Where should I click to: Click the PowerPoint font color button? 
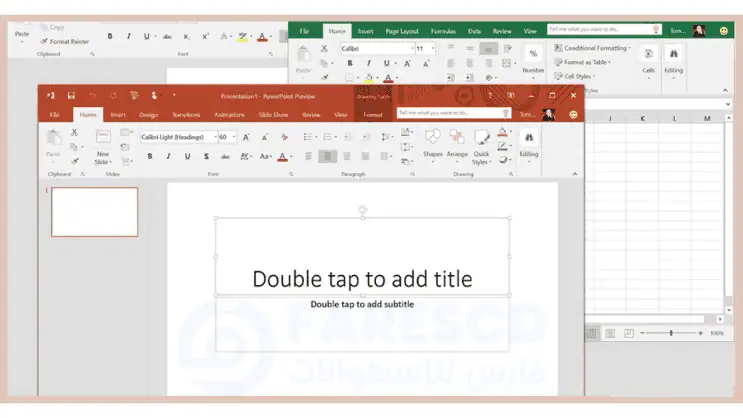click(x=282, y=156)
